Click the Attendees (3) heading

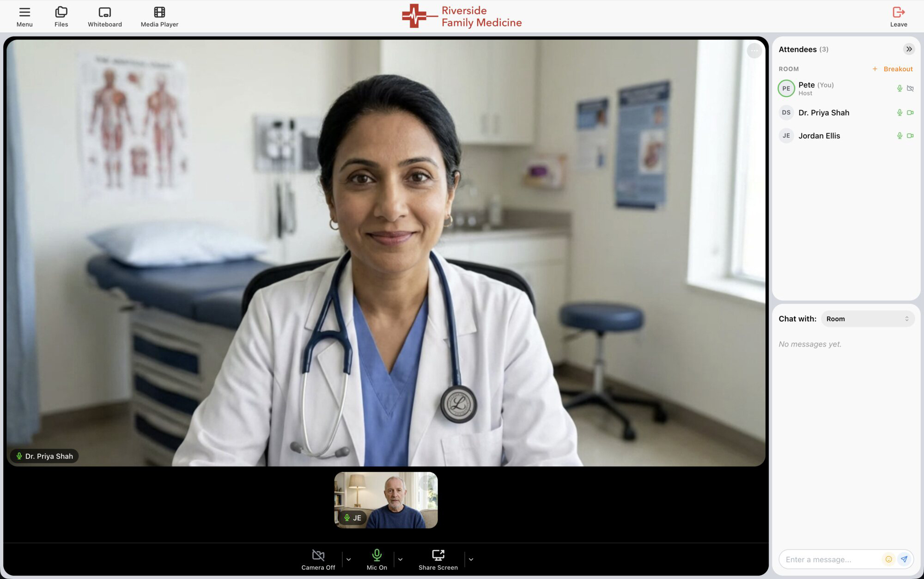point(803,49)
